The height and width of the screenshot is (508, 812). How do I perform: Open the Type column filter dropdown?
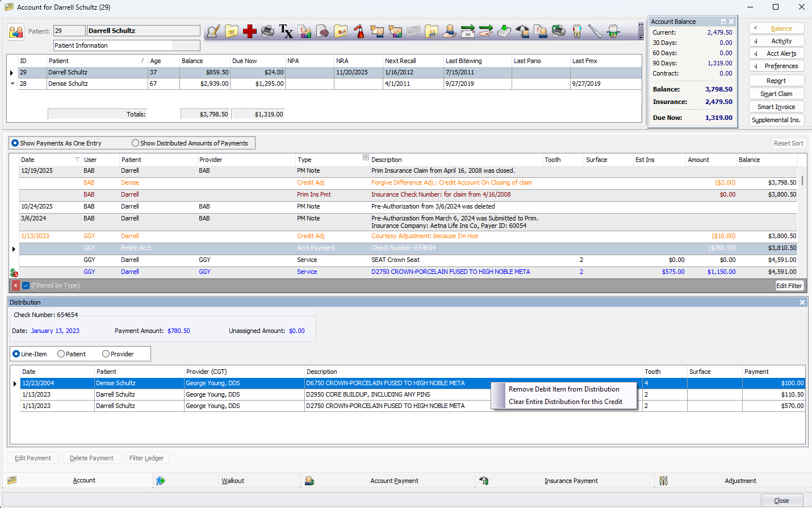[x=366, y=158]
